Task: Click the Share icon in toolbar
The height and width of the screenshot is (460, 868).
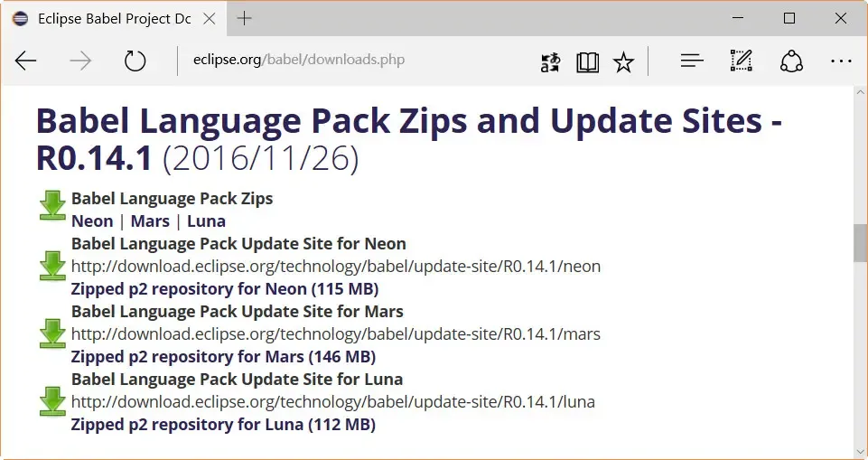Action: [791, 61]
